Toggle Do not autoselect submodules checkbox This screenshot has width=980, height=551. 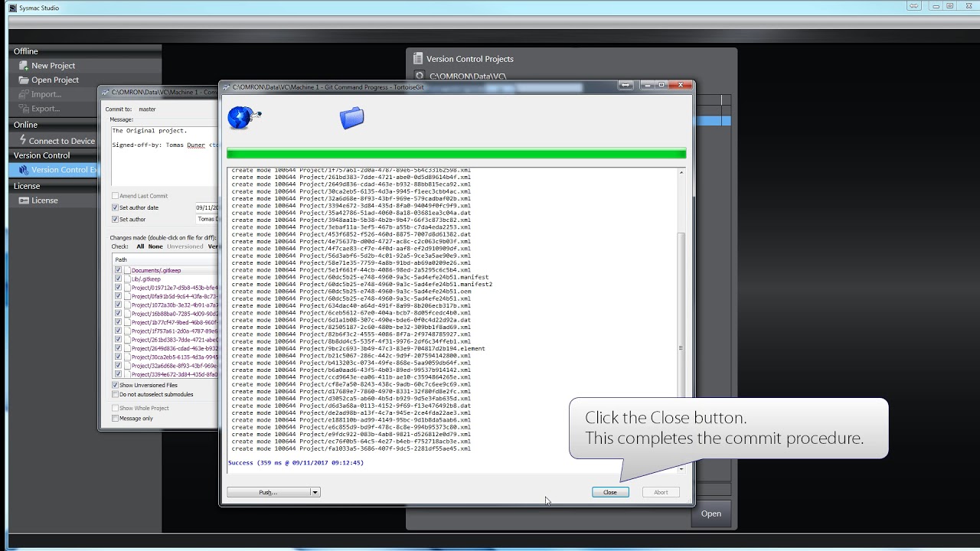pos(116,395)
